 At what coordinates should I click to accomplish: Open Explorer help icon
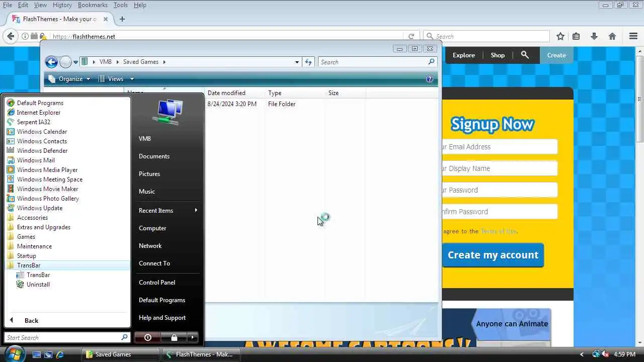429,79
